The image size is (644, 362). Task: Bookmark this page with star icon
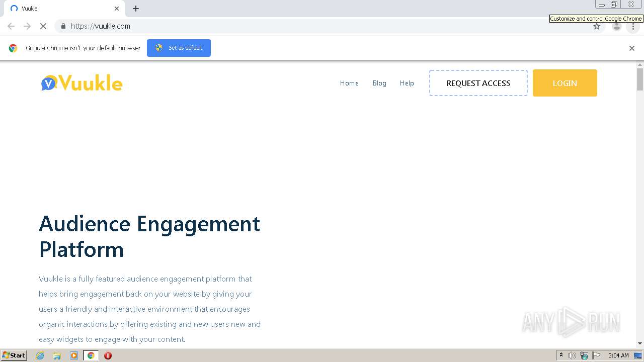597,26
